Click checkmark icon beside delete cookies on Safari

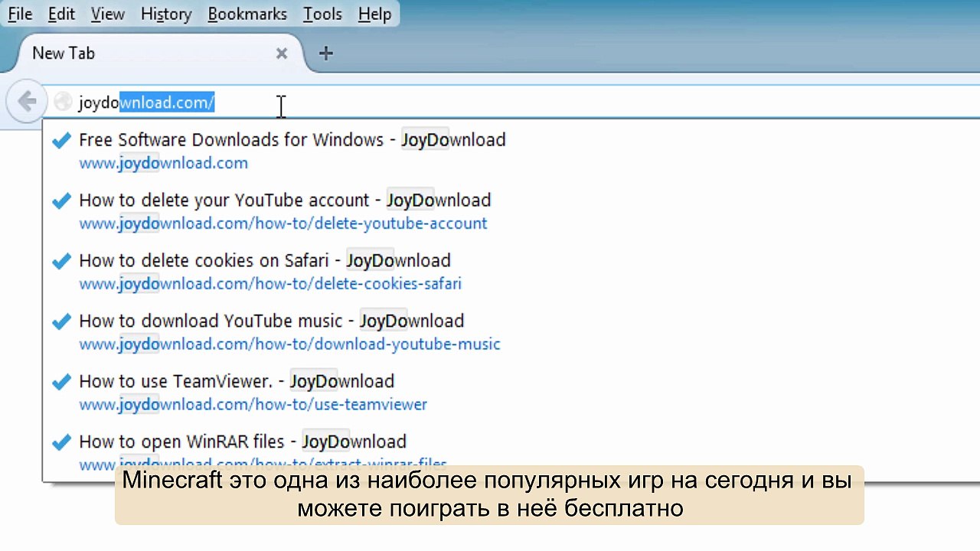[x=61, y=261]
